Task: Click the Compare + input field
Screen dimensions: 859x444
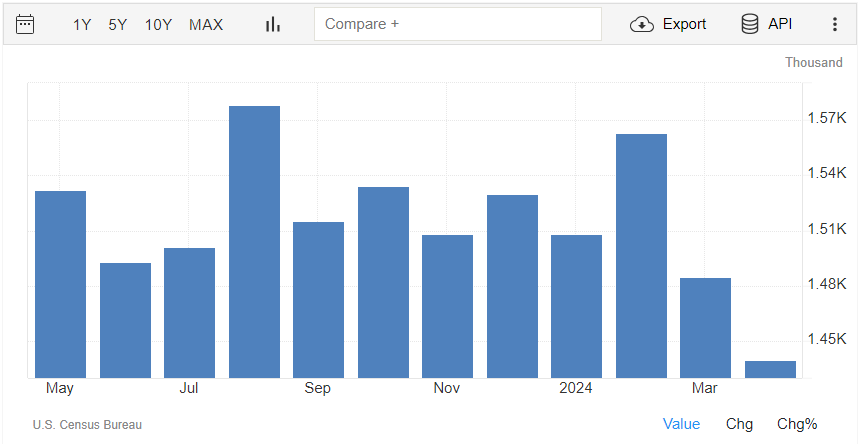Action: [x=457, y=24]
